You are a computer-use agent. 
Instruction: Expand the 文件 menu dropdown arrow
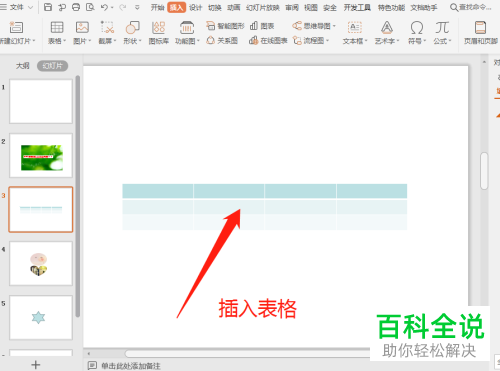pos(30,7)
